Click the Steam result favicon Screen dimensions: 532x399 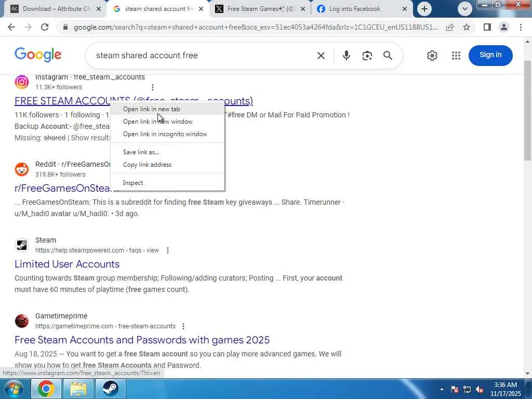point(22,245)
